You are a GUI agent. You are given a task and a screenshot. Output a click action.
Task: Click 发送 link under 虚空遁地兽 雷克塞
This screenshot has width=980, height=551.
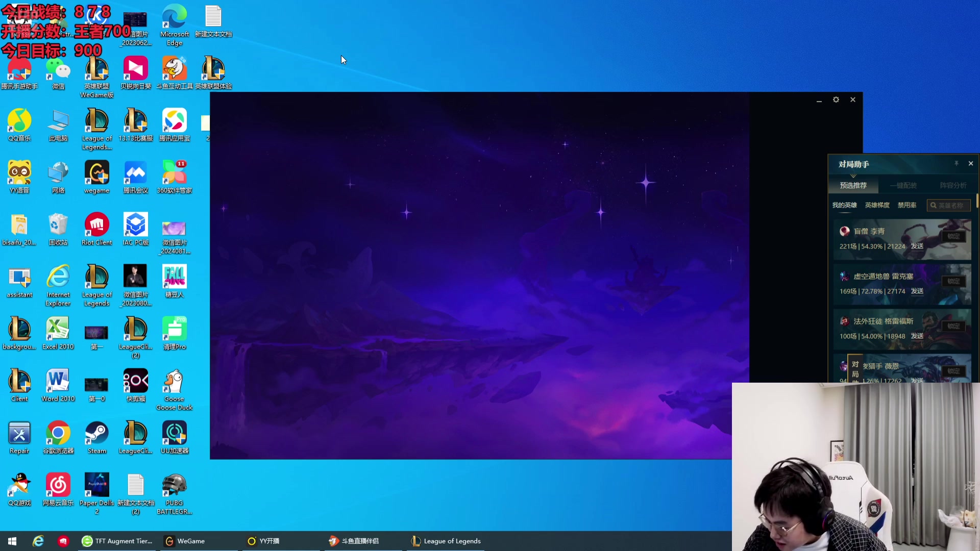(917, 291)
